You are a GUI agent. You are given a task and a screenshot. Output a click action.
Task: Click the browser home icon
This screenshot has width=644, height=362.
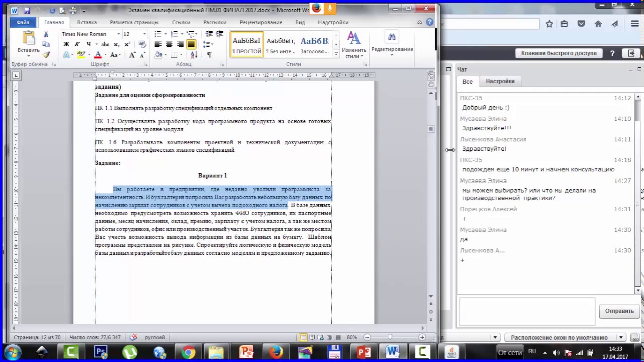click(598, 24)
